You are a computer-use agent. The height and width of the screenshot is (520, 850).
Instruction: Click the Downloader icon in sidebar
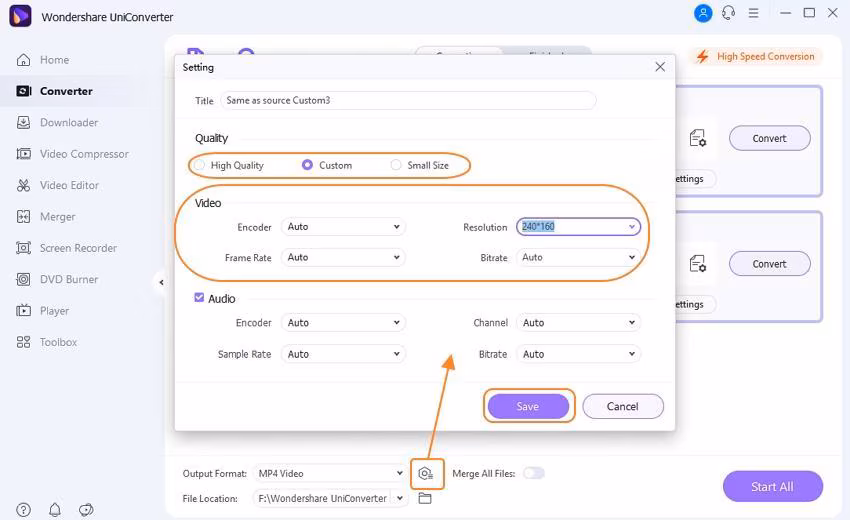23,123
